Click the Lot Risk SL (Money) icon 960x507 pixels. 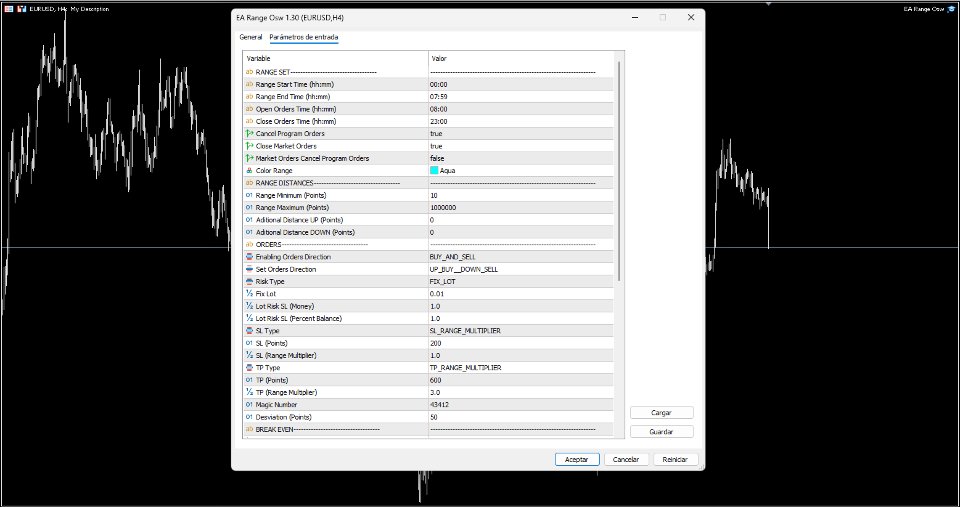coord(249,306)
